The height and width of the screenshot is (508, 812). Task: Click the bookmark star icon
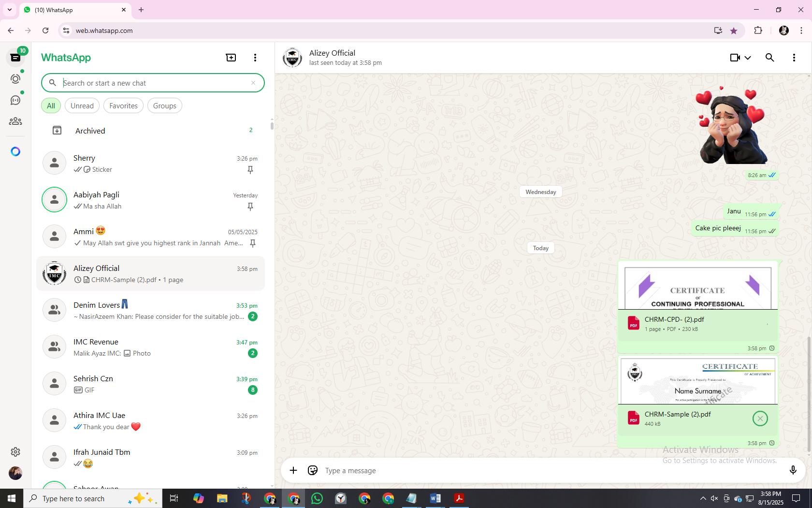[734, 30]
